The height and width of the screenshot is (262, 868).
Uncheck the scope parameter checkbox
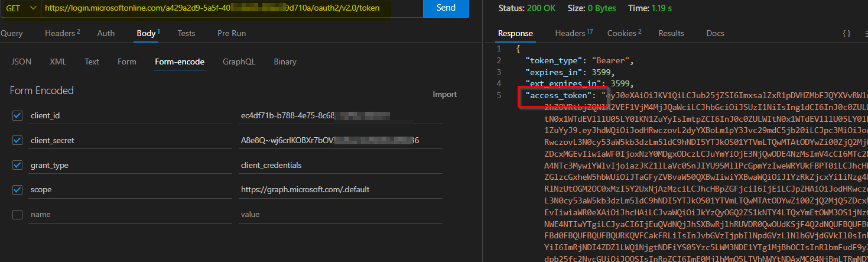click(17, 189)
